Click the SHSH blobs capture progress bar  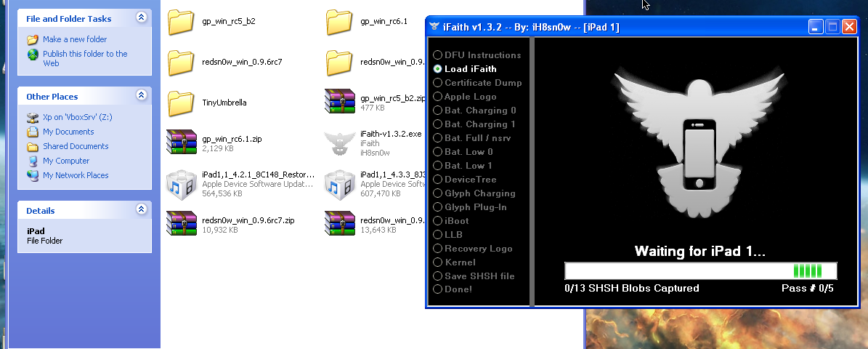pyautogui.click(x=700, y=271)
